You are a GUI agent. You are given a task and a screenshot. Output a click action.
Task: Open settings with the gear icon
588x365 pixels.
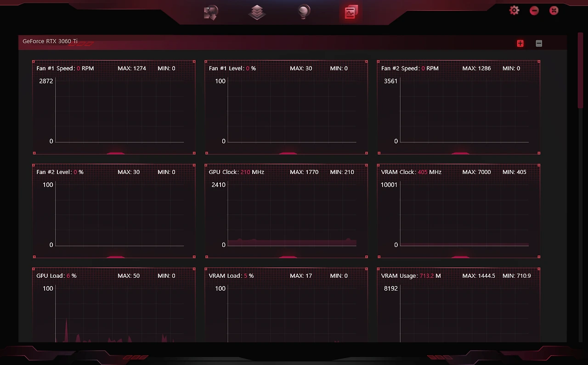click(514, 10)
